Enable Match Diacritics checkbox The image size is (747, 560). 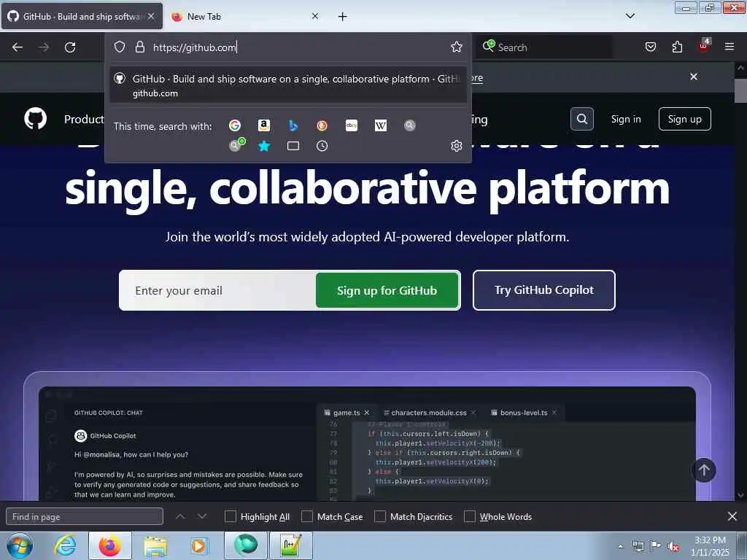(x=380, y=517)
